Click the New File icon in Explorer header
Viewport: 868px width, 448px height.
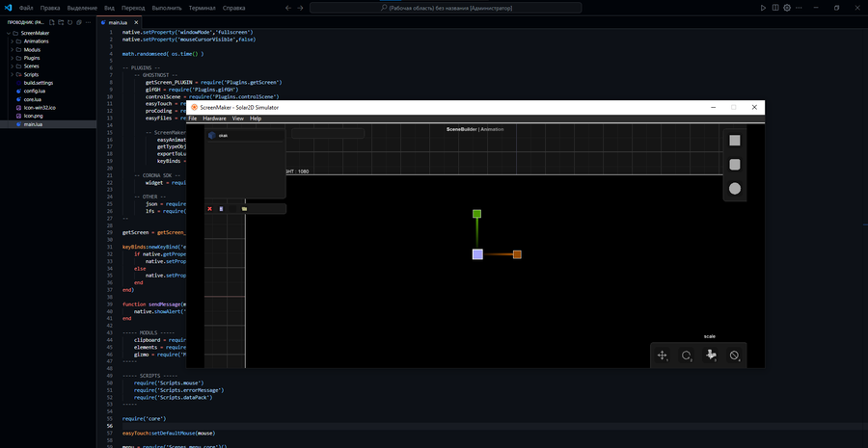click(52, 23)
